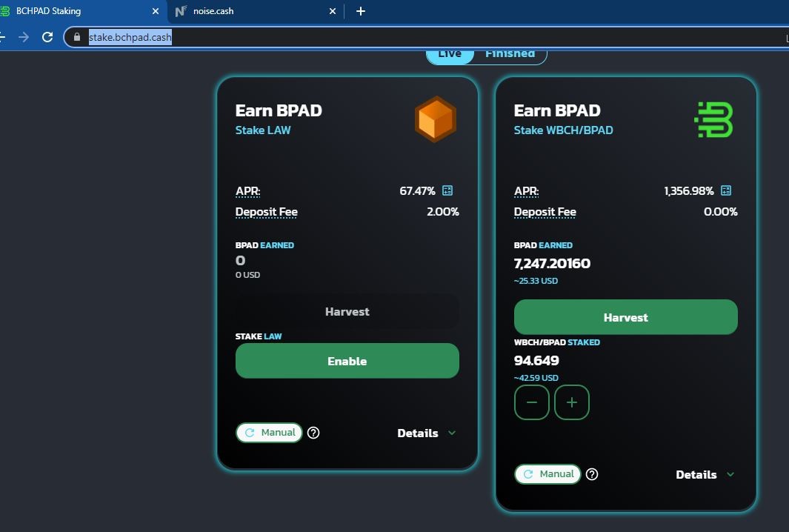Click APR label in WBCH/BPAD card
This screenshot has height=532, width=789.
[526, 191]
